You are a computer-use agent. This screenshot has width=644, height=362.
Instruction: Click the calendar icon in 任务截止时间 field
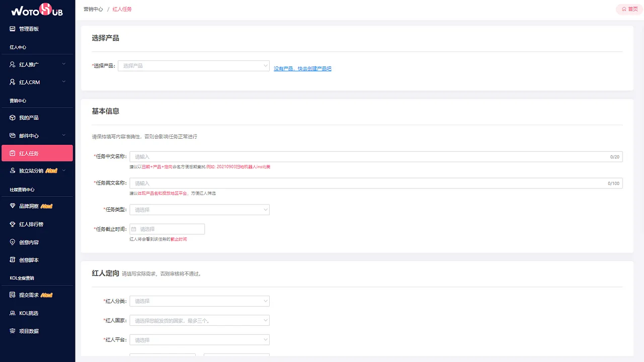click(x=135, y=229)
